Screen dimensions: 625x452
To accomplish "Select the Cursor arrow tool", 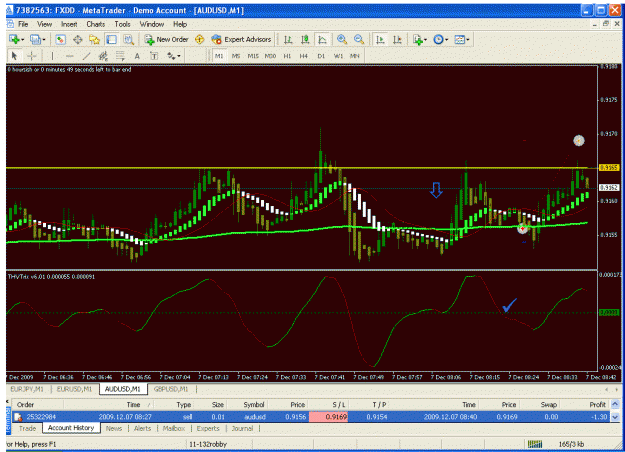I will click(14, 56).
